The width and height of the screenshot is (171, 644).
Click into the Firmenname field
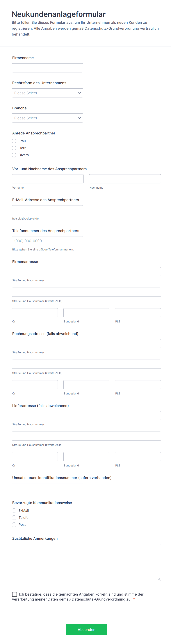coord(47,68)
